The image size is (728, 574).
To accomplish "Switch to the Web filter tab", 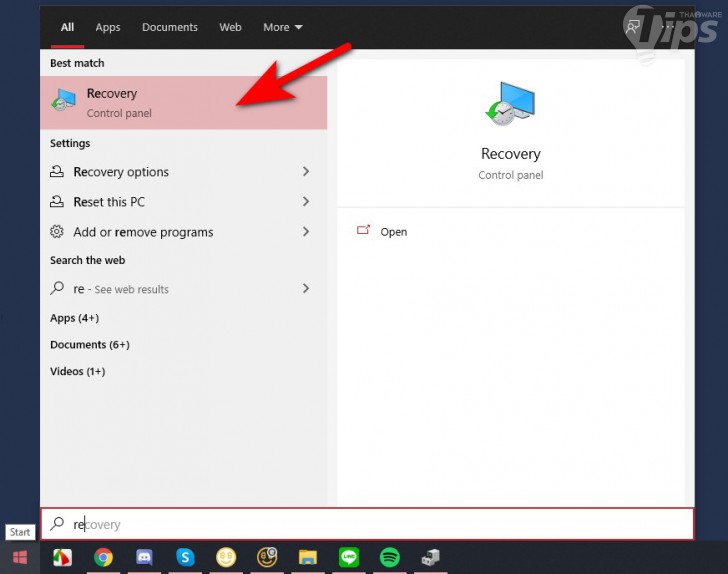I will [230, 27].
